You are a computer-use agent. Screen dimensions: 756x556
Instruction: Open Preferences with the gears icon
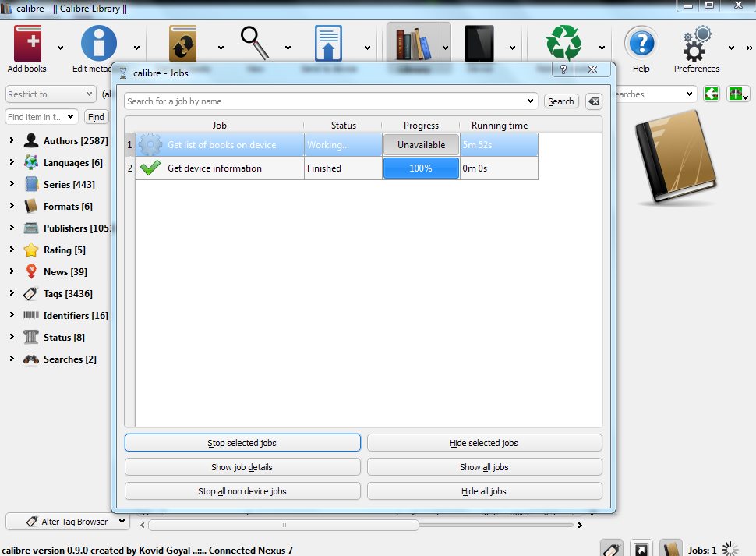tap(697, 44)
